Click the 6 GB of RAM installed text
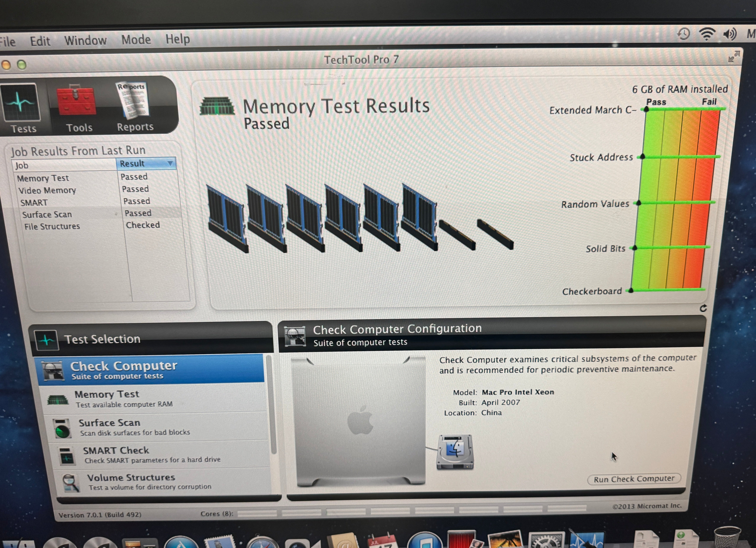The image size is (756, 548). click(680, 89)
